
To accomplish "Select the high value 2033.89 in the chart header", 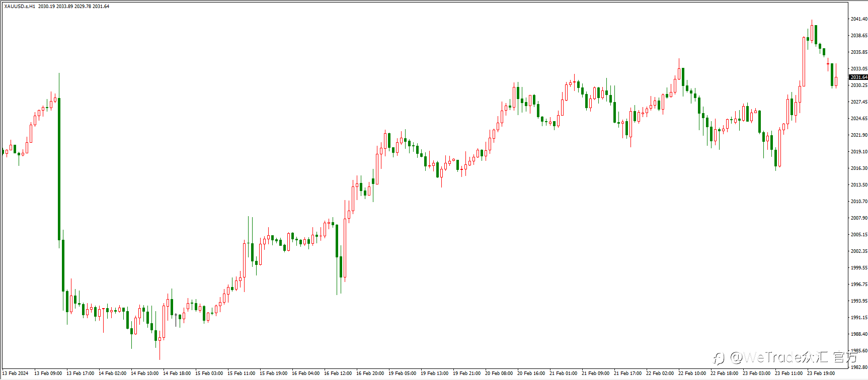I will [65, 7].
